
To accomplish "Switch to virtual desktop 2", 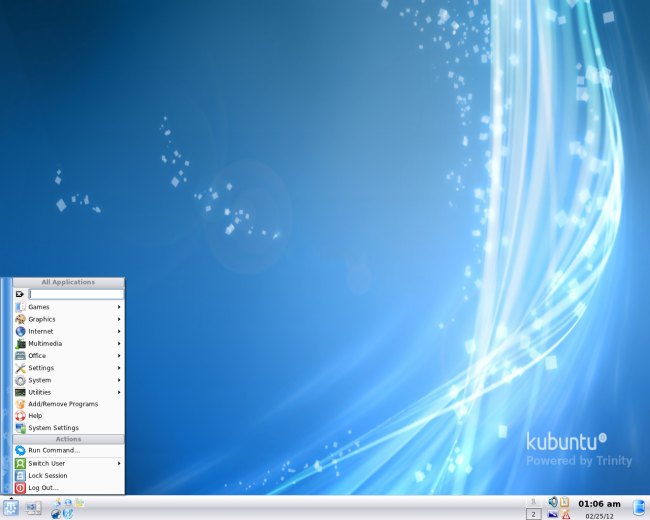I will 534,514.
